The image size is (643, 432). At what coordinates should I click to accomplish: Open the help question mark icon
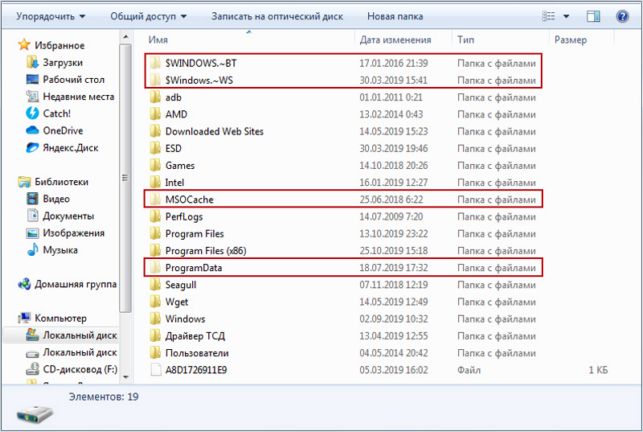pyautogui.click(x=622, y=16)
